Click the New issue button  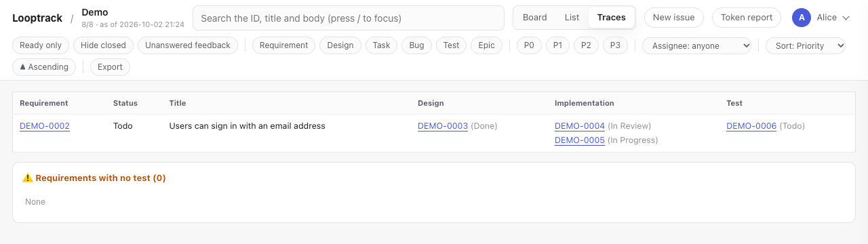click(673, 18)
